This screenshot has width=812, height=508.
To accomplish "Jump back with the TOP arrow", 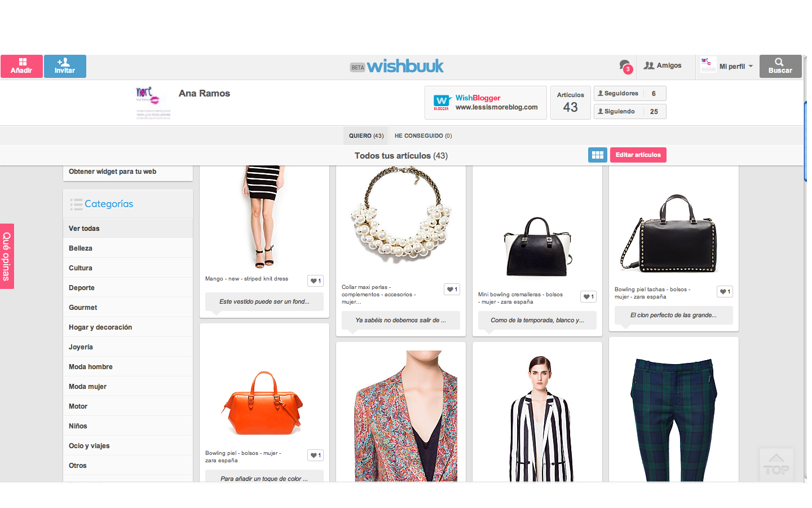I will click(x=776, y=465).
